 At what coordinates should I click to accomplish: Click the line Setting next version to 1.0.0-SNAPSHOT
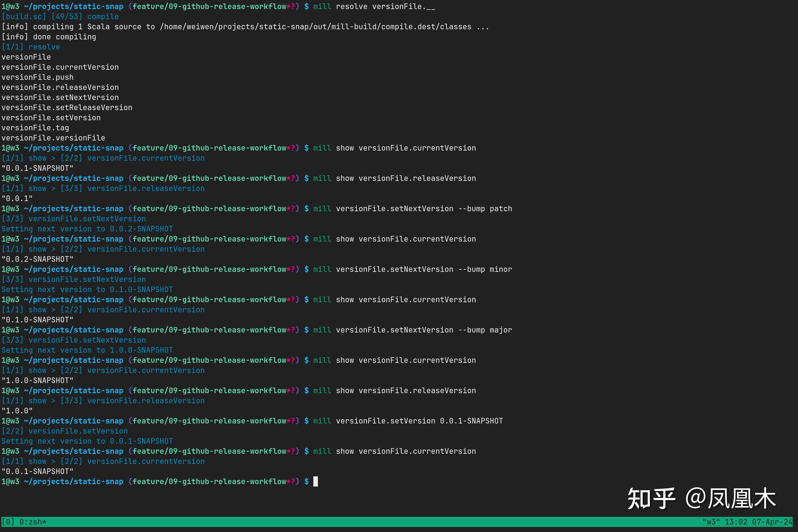click(87, 350)
